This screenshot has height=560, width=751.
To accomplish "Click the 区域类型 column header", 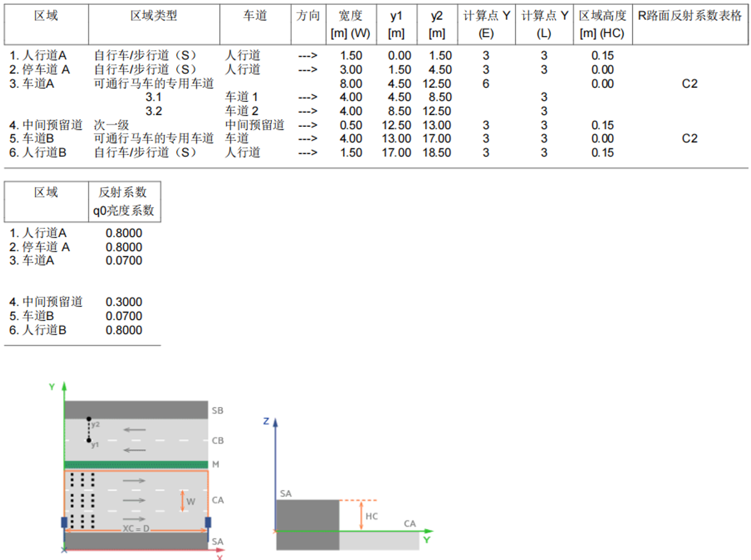I will (x=154, y=16).
